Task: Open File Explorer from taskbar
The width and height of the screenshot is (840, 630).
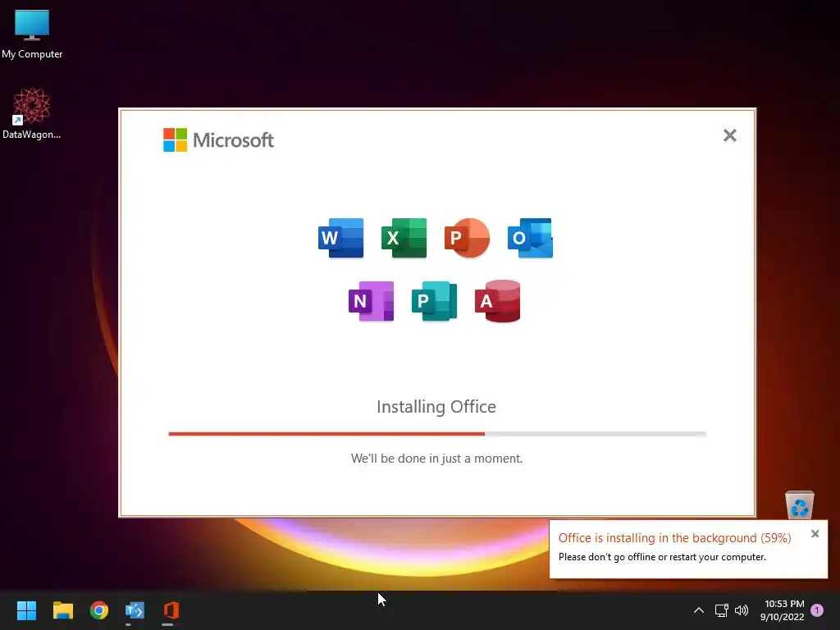Action: [x=62, y=610]
